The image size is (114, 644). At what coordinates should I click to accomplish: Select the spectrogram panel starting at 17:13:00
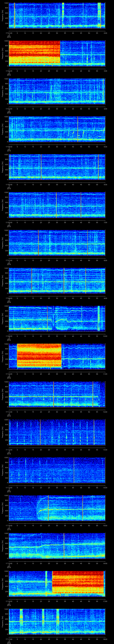[57, 470]
